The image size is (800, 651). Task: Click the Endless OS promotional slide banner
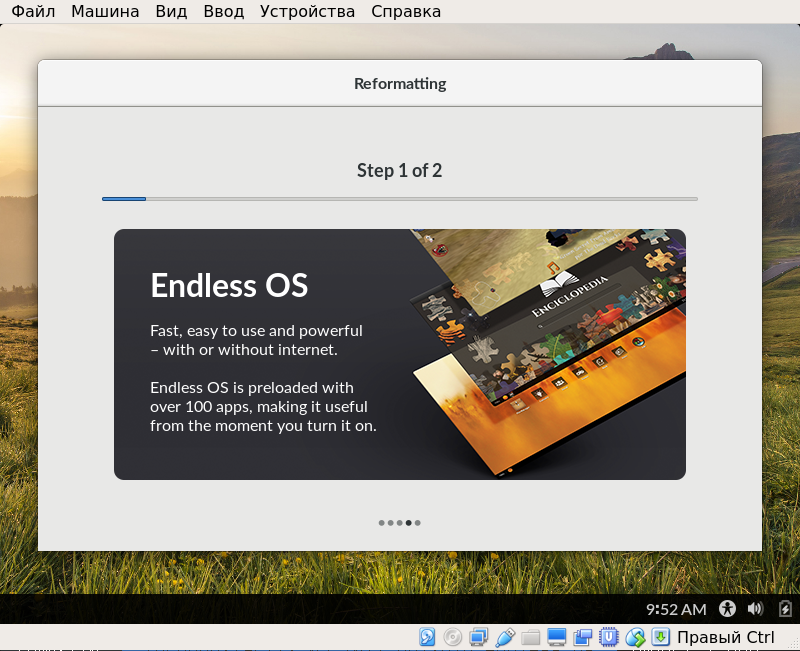coord(399,354)
